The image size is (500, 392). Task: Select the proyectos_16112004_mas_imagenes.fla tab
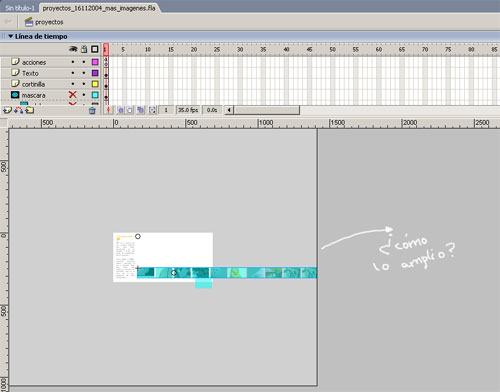(99, 8)
